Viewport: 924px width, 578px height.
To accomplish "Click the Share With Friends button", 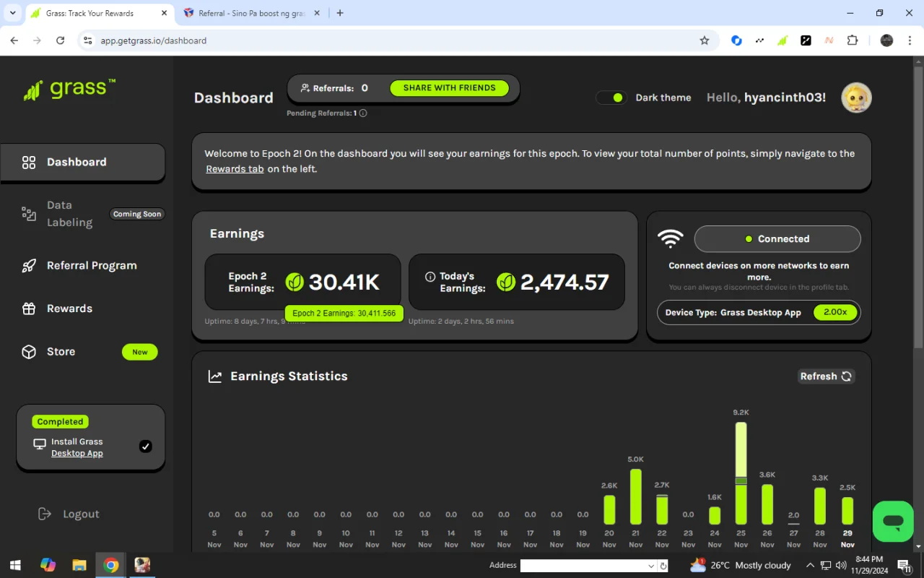I will click(x=449, y=88).
